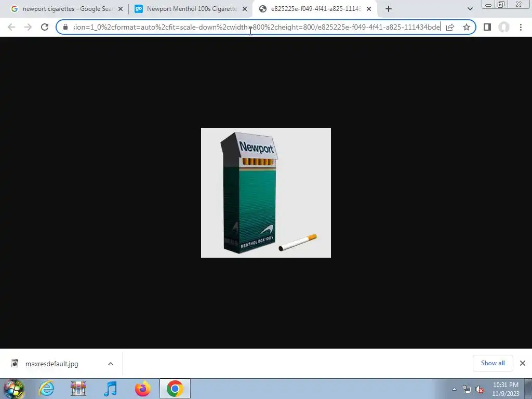The height and width of the screenshot is (399, 532).
Task: Open Chrome's three-dot menu
Action: (x=521, y=27)
